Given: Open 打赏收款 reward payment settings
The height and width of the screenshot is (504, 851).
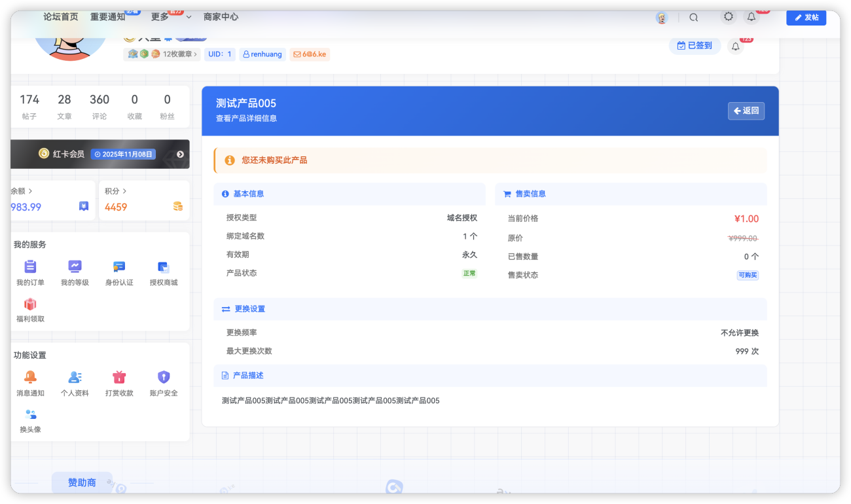Looking at the screenshot, I should click(118, 382).
